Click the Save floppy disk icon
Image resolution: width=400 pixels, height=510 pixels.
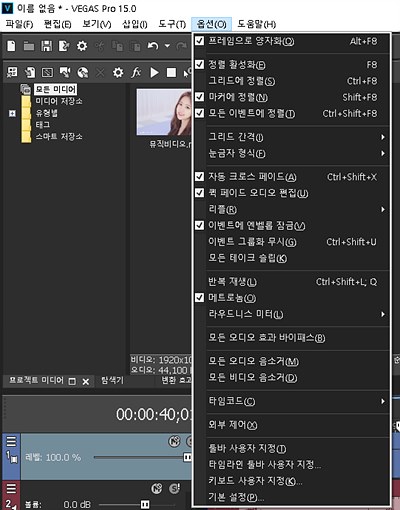coord(46,46)
